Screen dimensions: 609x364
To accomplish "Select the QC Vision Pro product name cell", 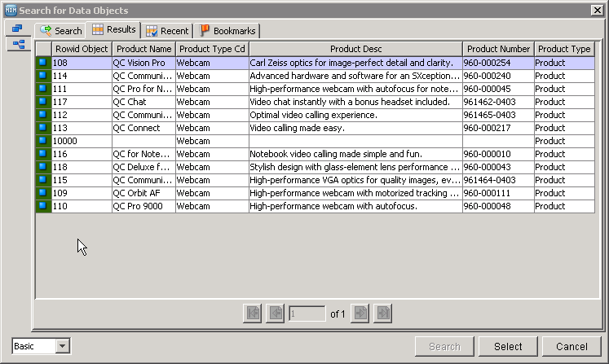I will (143, 63).
